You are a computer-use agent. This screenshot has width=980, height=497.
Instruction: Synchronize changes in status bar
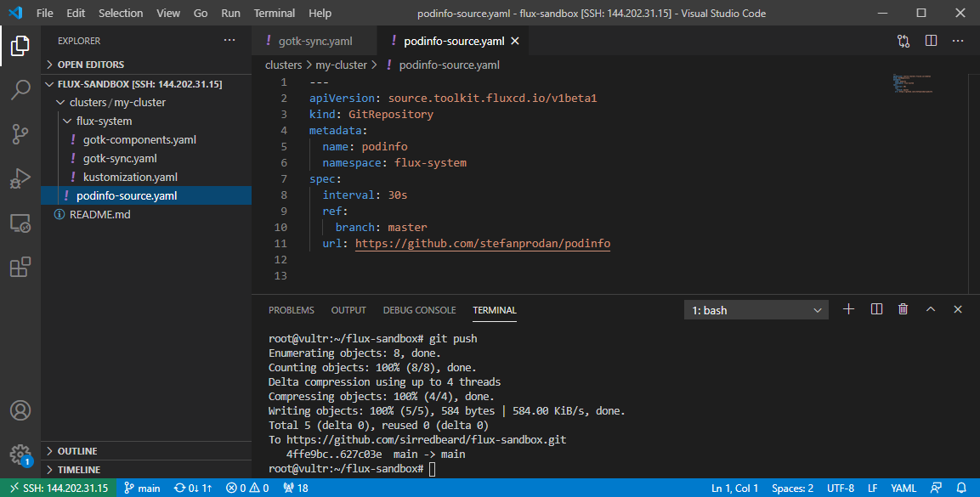(x=193, y=488)
